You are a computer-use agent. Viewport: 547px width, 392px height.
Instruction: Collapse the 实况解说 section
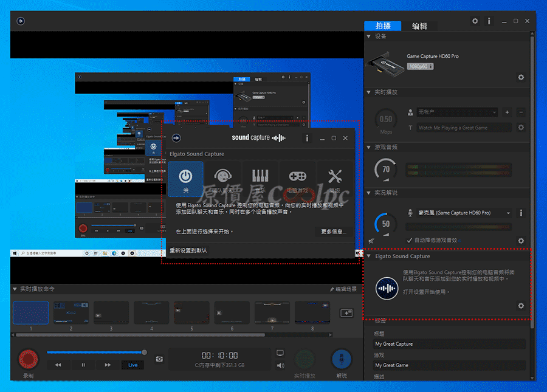pos(368,193)
